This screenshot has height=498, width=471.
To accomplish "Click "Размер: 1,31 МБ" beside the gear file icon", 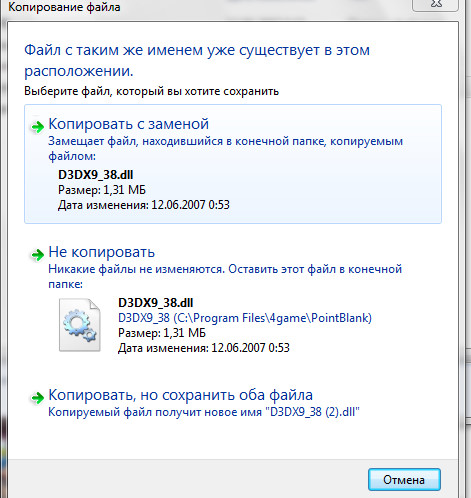I will pos(162,333).
